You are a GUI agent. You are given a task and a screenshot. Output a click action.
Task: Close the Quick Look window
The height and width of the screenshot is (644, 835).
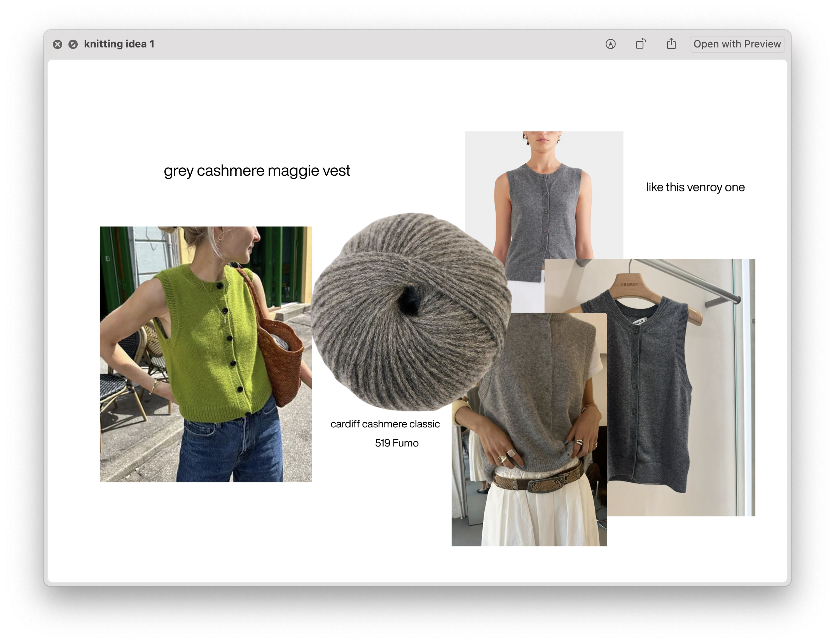58,44
